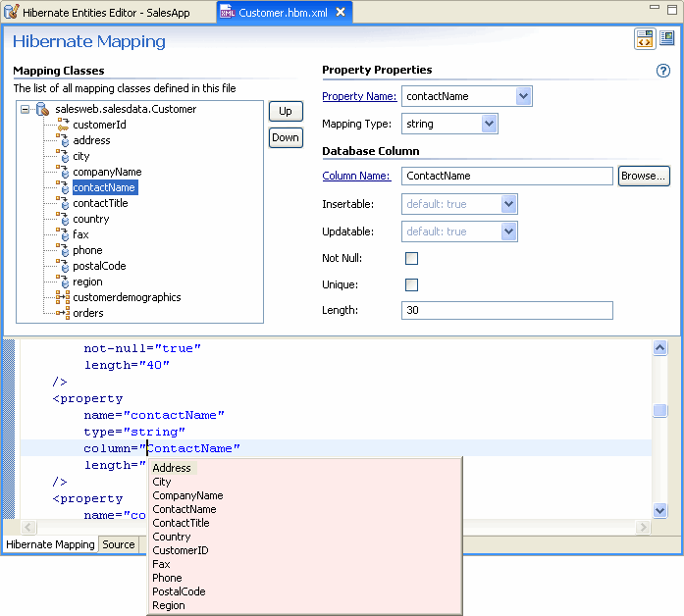The width and height of the screenshot is (684, 616).
Task: Click the customerdemographics collection icon
Action: coord(63,297)
